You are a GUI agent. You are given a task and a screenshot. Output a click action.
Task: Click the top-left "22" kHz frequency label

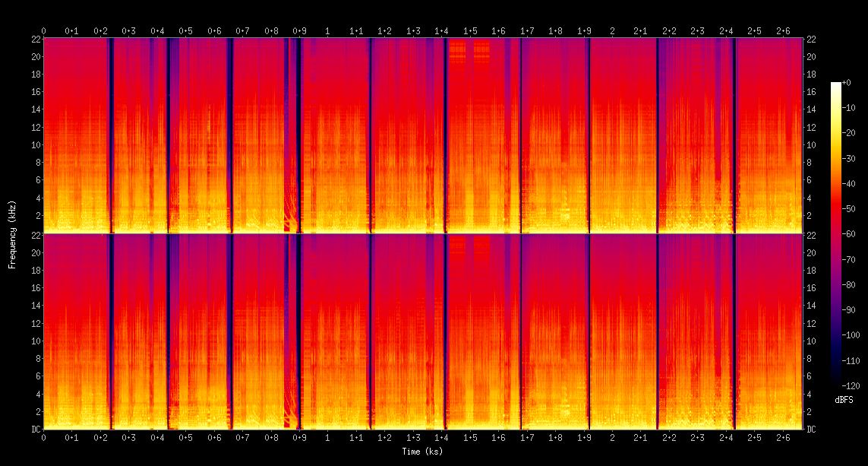point(34,40)
